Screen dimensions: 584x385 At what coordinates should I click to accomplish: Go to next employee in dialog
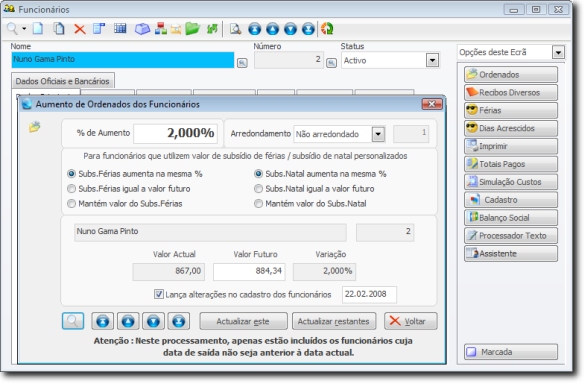click(153, 321)
